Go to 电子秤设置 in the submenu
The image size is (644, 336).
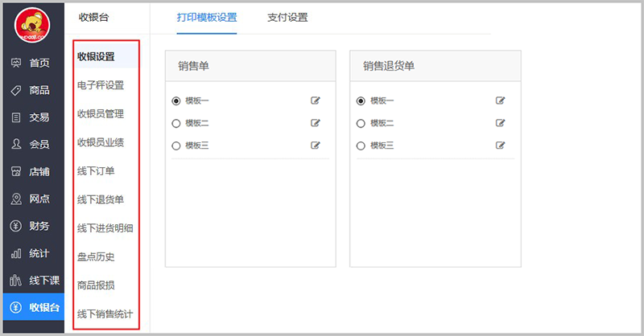pos(100,85)
